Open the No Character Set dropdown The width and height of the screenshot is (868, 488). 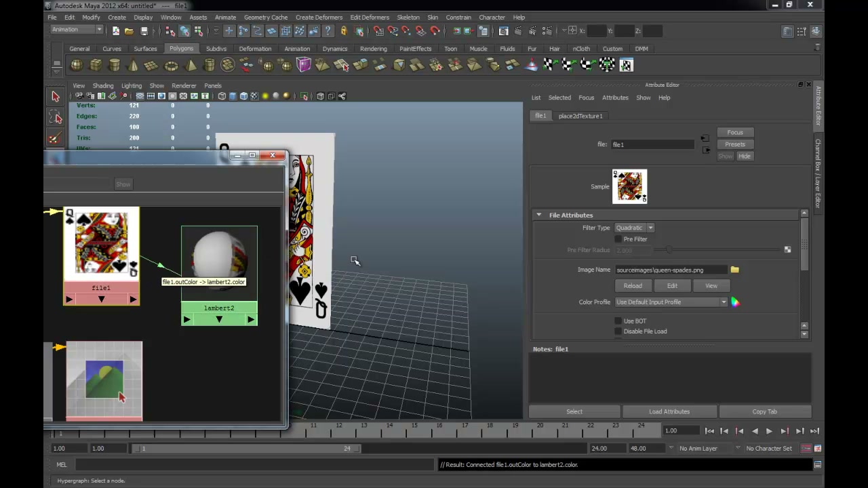tap(769, 449)
